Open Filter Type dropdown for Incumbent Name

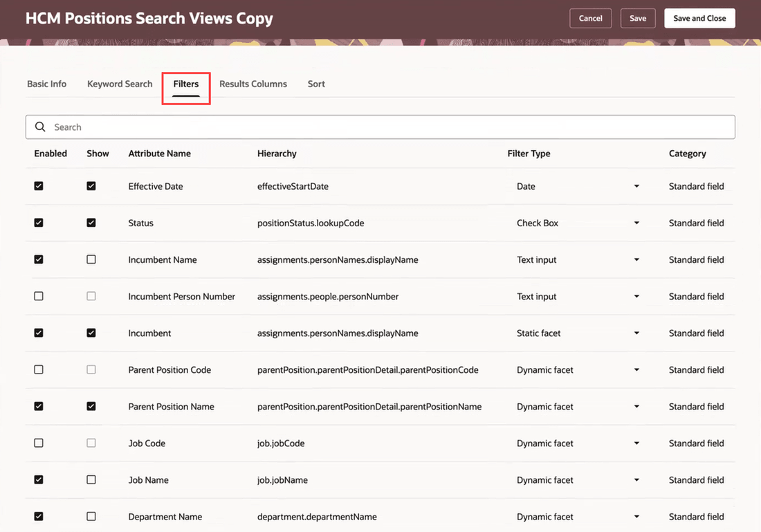(x=636, y=259)
